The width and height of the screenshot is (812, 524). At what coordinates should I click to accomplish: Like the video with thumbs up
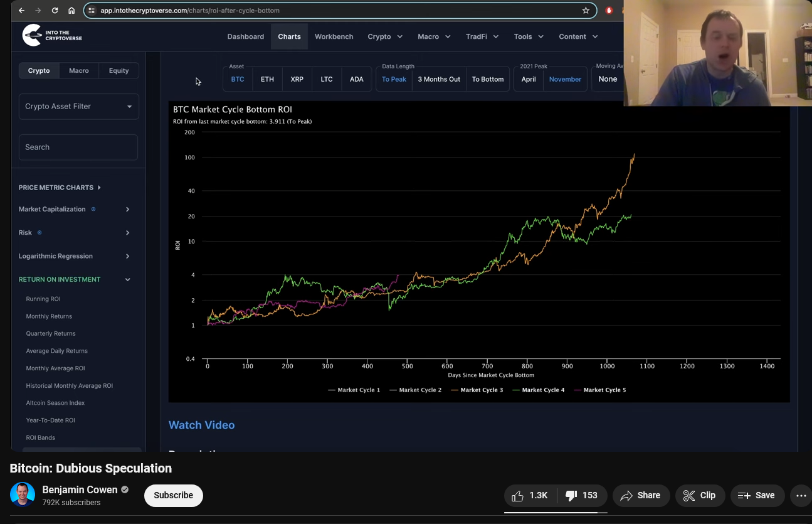pos(530,495)
